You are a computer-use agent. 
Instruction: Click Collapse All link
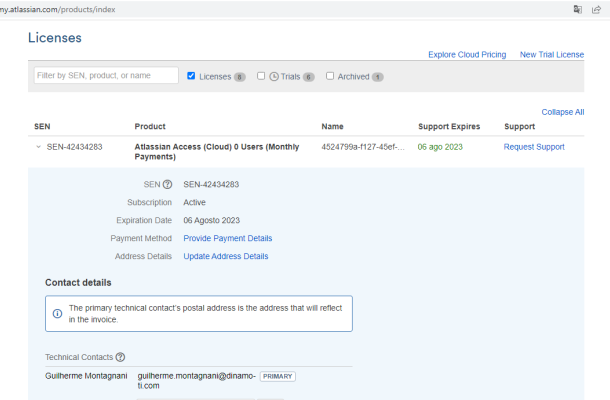pos(563,112)
